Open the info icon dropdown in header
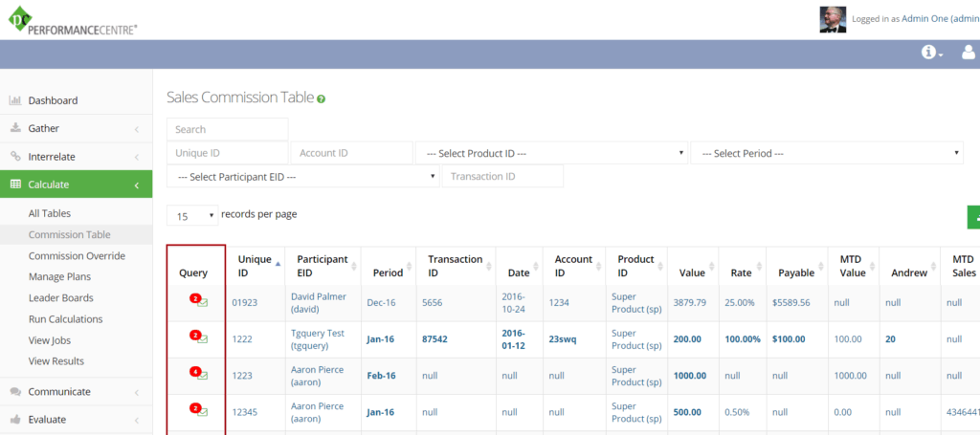 [x=932, y=53]
